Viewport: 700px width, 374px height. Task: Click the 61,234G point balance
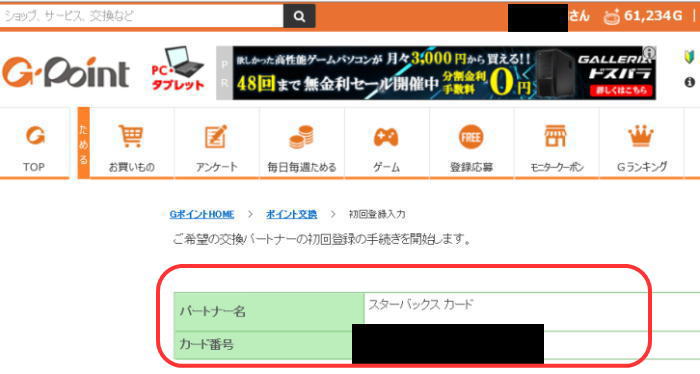point(653,16)
